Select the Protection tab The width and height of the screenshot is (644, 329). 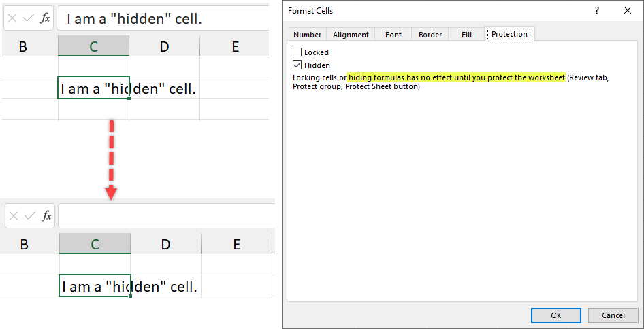click(x=509, y=34)
